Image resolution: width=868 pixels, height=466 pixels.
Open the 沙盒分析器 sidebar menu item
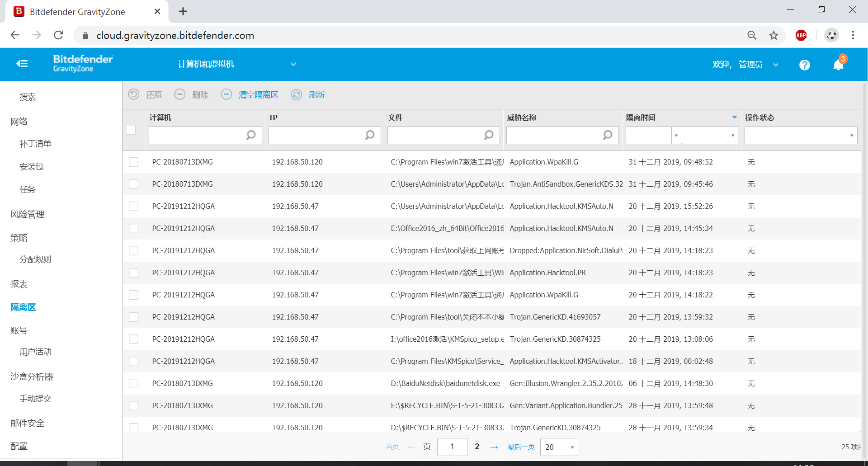[x=32, y=377]
